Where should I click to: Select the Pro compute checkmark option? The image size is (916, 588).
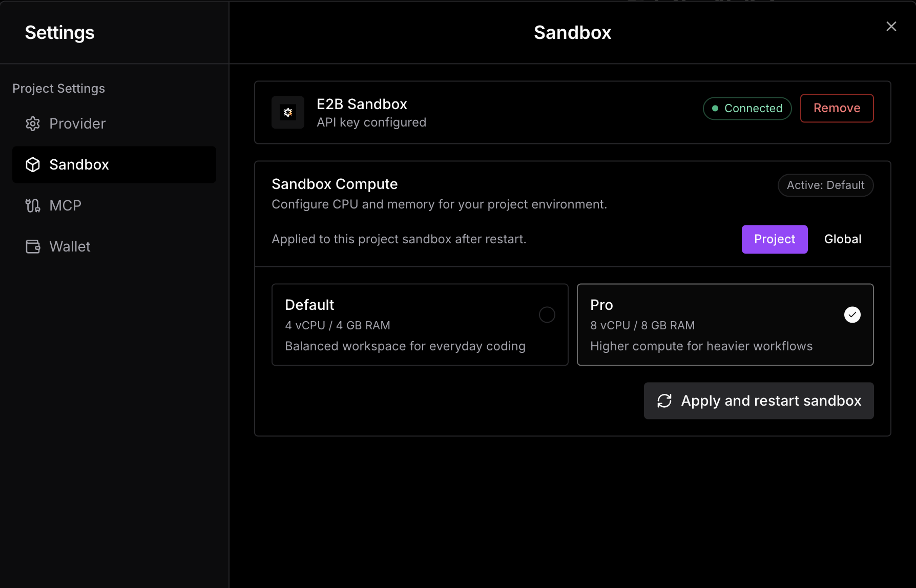[852, 314]
